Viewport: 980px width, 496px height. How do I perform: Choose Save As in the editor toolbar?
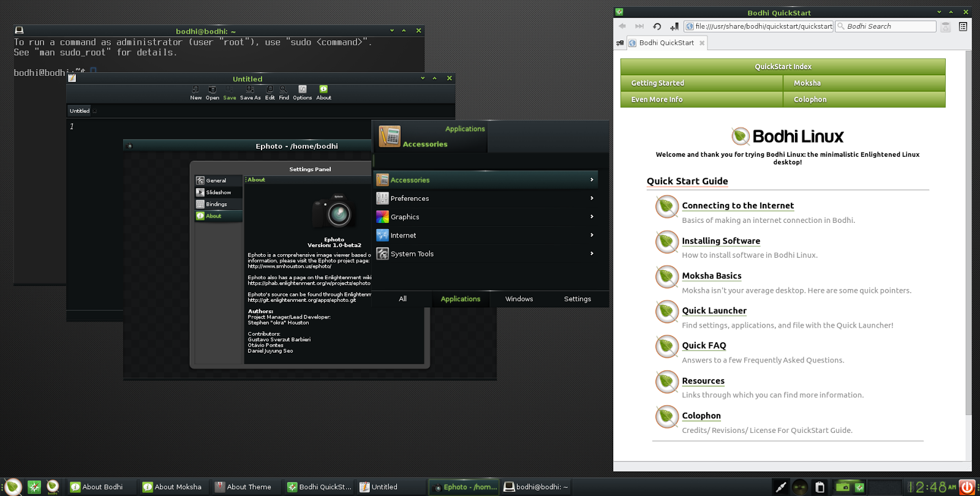point(250,92)
